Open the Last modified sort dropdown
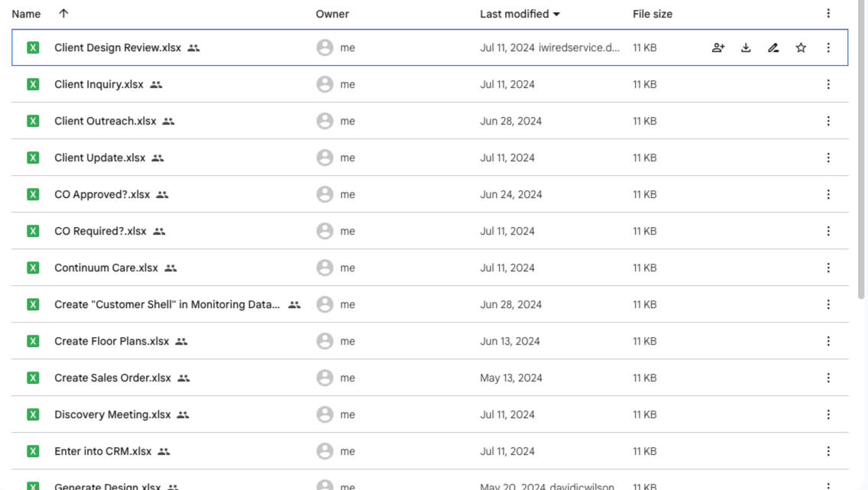The height and width of the screenshot is (490, 868). pyautogui.click(x=520, y=14)
